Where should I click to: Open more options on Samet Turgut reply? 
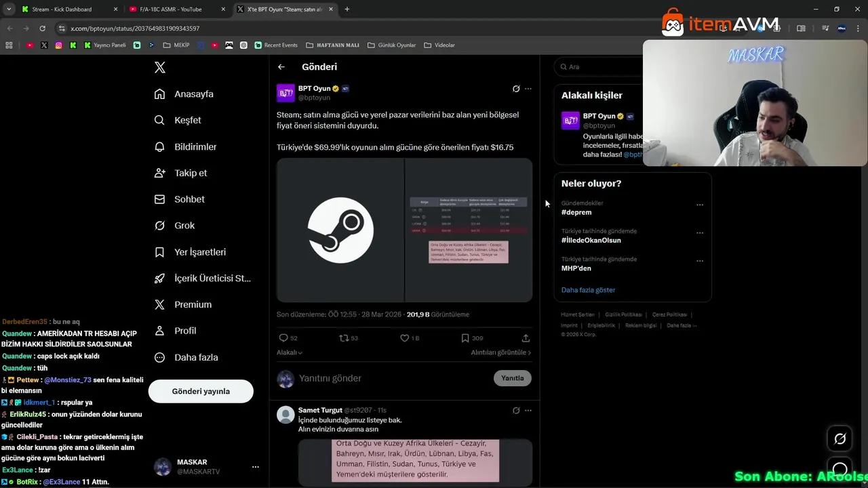pyautogui.click(x=528, y=411)
